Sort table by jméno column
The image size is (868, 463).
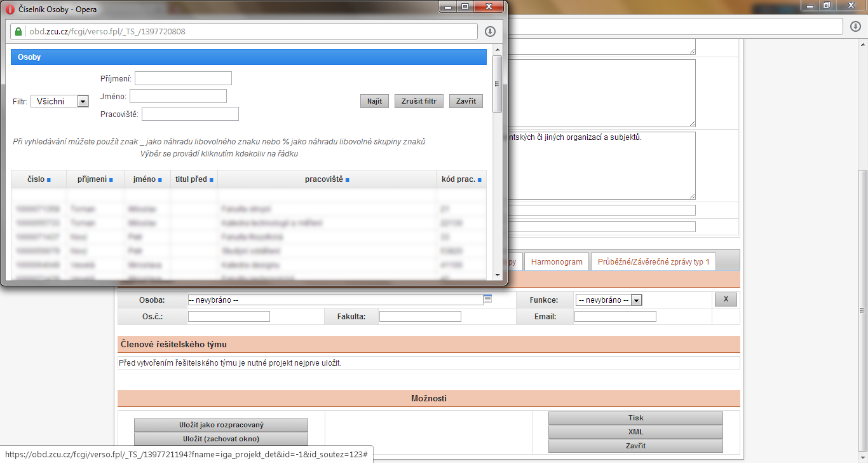[147, 179]
